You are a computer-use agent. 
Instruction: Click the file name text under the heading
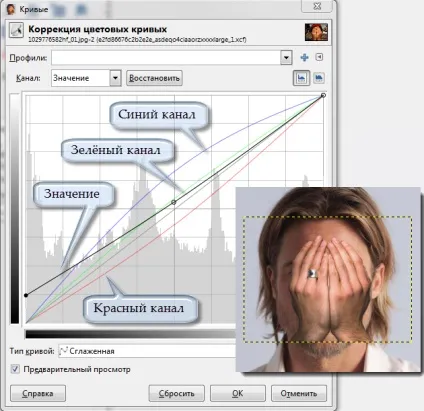(137, 40)
